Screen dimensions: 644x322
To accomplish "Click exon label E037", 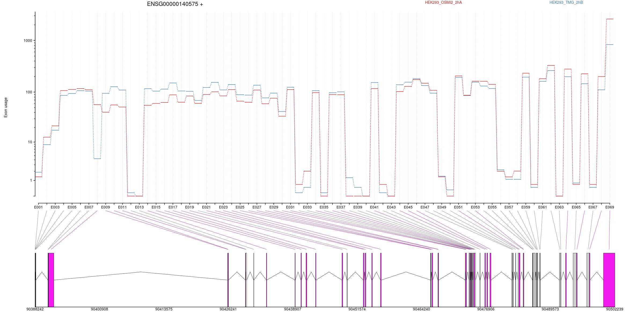I will 341,207.
